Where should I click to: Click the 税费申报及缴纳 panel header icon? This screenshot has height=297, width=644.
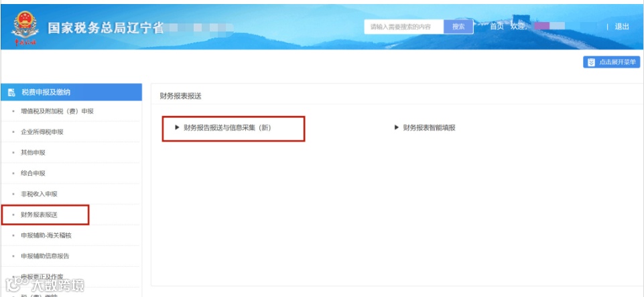tap(11, 93)
